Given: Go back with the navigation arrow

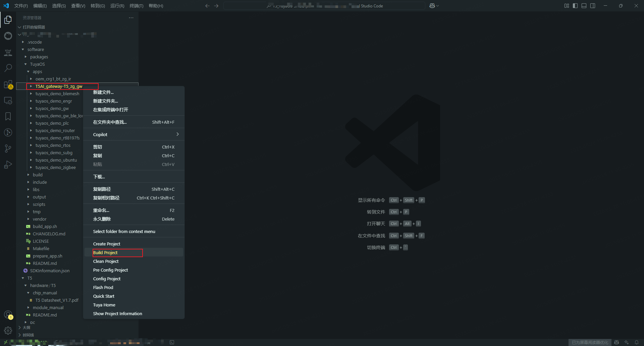Looking at the screenshot, I should 207,6.
